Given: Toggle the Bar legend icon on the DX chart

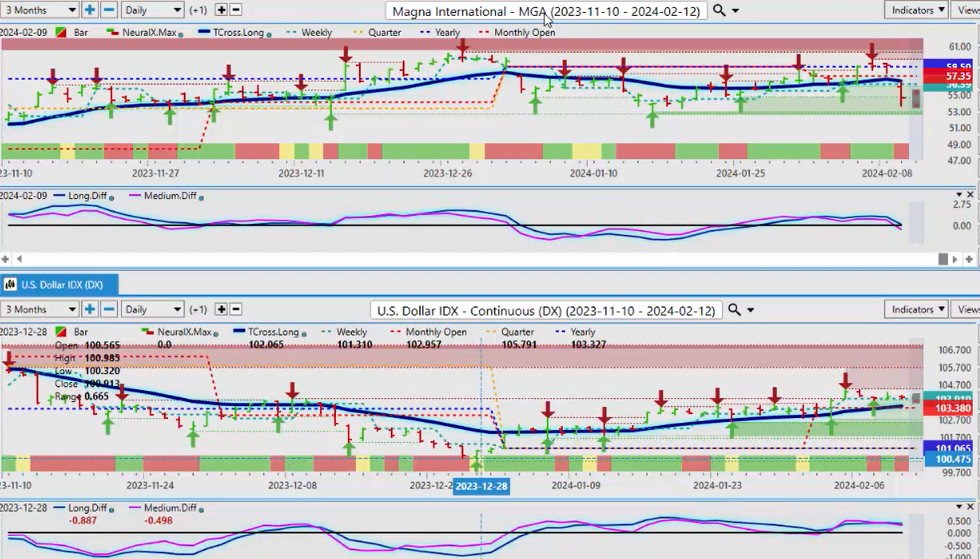Looking at the screenshot, I should tap(62, 332).
